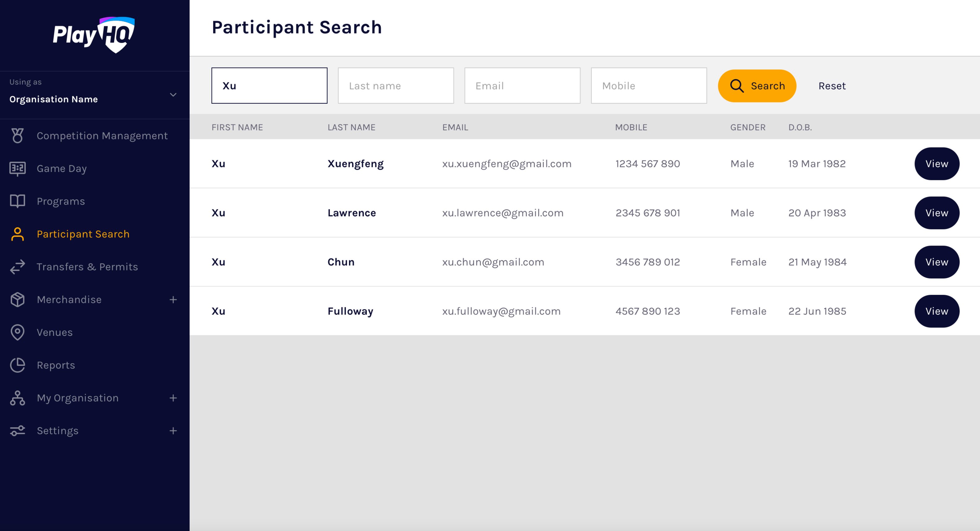
Task: Click into the Mobile search field
Action: pos(649,86)
